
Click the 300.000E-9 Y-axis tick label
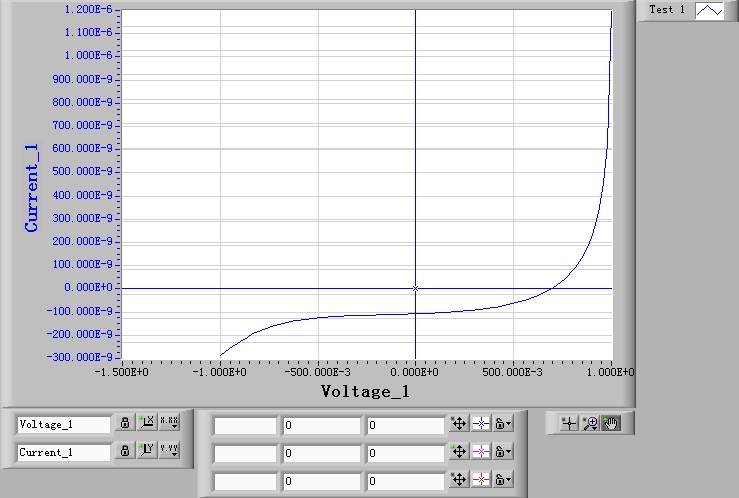click(x=82, y=218)
